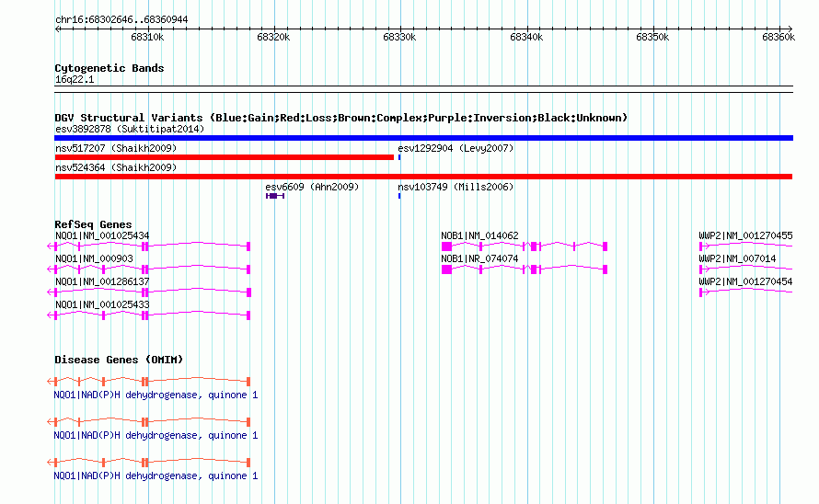Click the esv1292904 small blue marker
Viewport: 819px width, 504px height.
pyautogui.click(x=399, y=157)
